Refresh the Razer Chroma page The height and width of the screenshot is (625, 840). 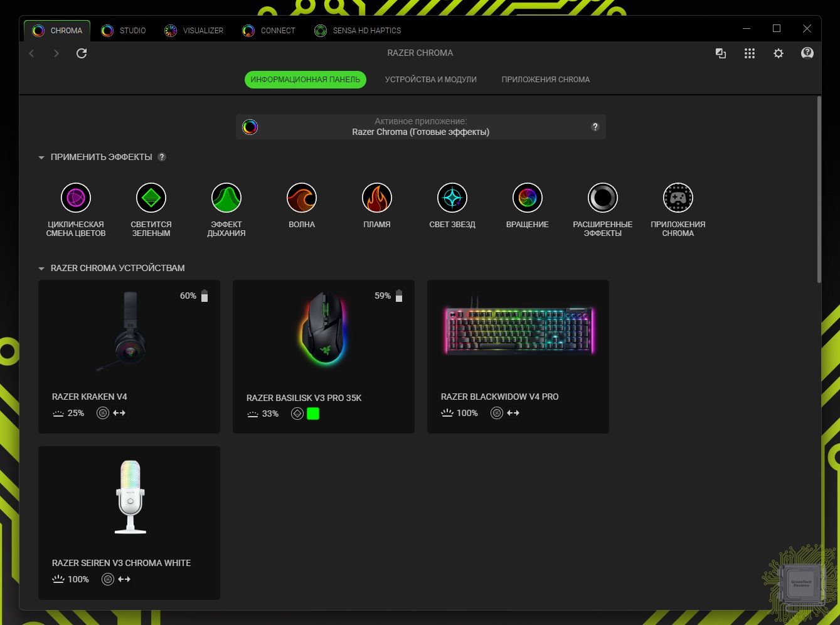82,53
